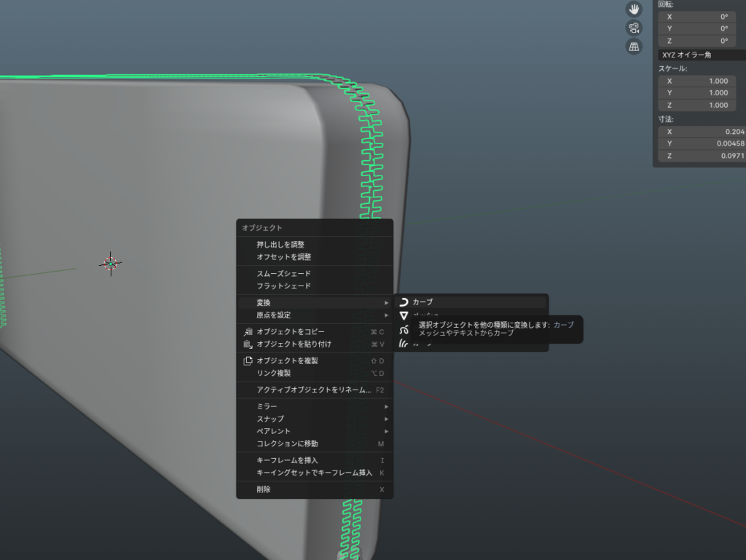Toggle the camera view icon

(x=634, y=28)
